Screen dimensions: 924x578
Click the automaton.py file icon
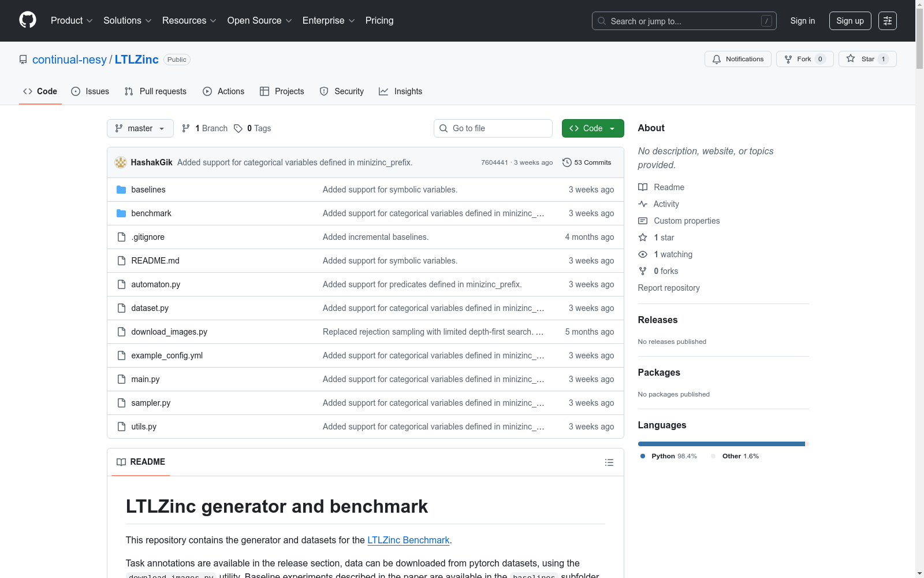pyautogui.click(x=121, y=284)
